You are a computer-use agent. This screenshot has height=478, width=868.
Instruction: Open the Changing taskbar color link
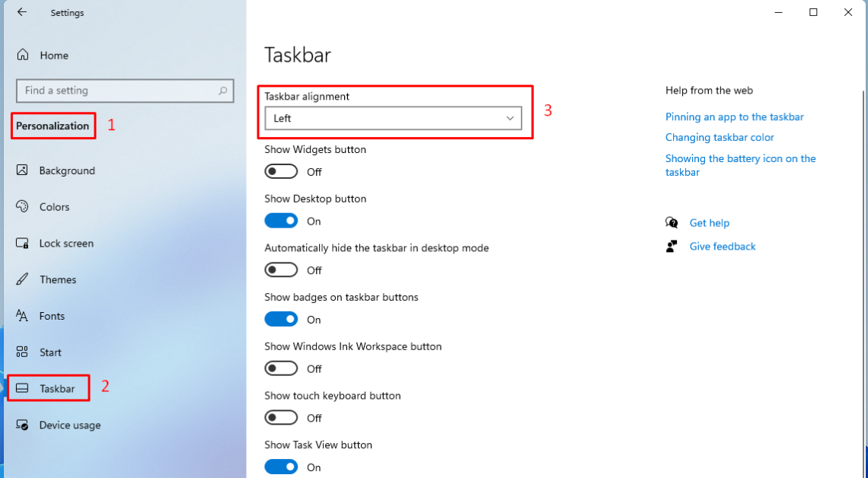[x=720, y=137]
